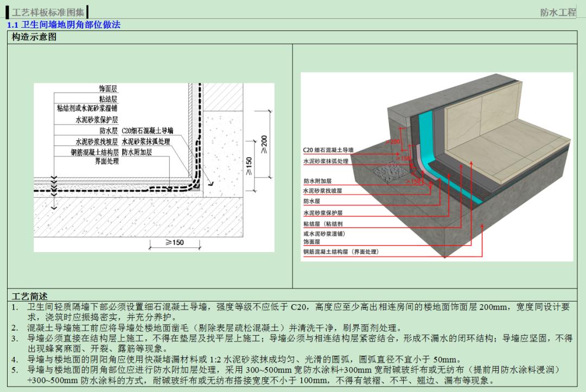Click the 钢筋混凝土结构层（界面处理）callout
The width and height of the screenshot is (586, 392).
341,251
